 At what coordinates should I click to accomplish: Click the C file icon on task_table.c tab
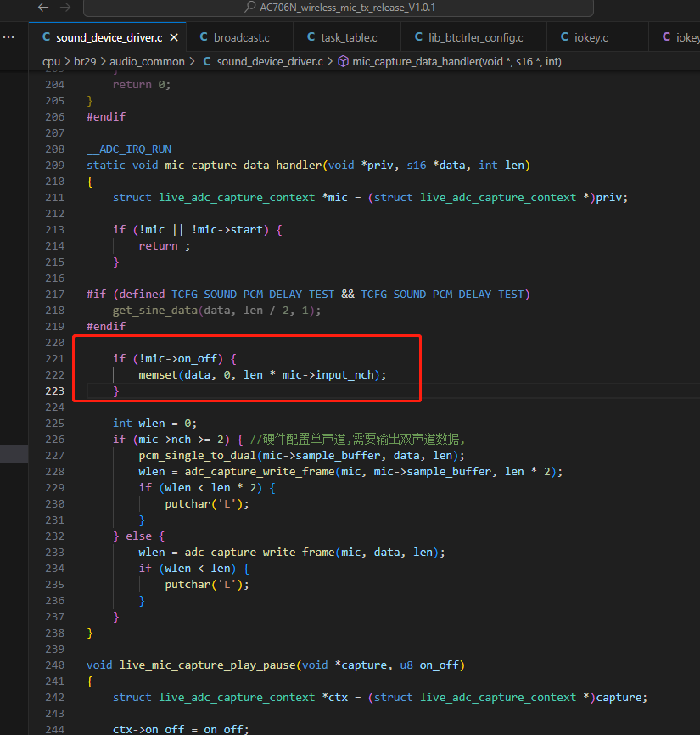click(x=311, y=37)
